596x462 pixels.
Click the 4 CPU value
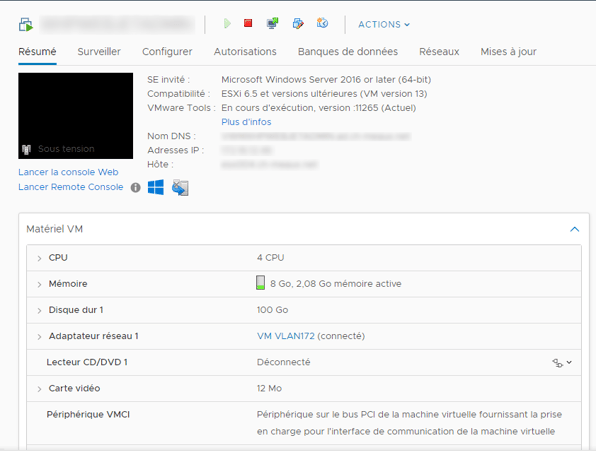point(270,258)
